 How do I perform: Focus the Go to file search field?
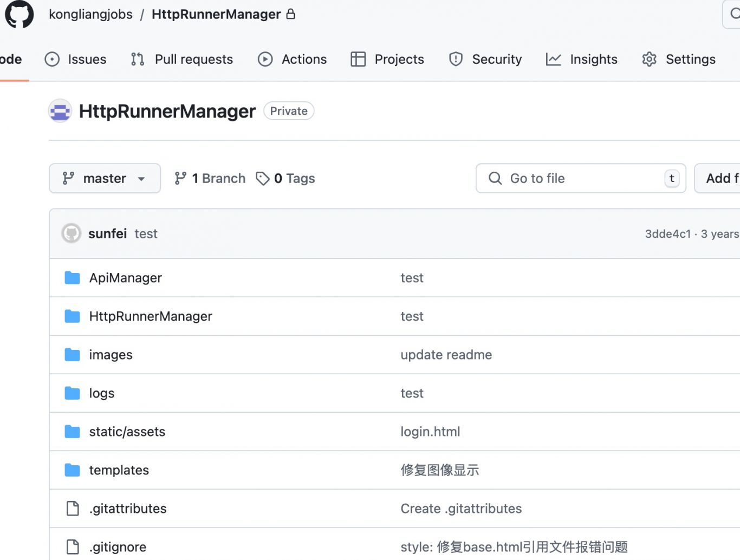pyautogui.click(x=581, y=178)
